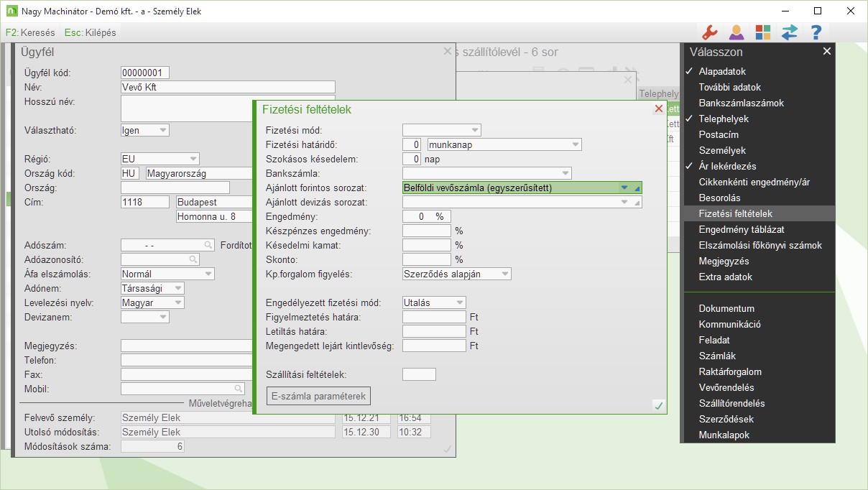This screenshot has height=490, width=868.
Task: Open help with the question mark icon
Action: 816,32
